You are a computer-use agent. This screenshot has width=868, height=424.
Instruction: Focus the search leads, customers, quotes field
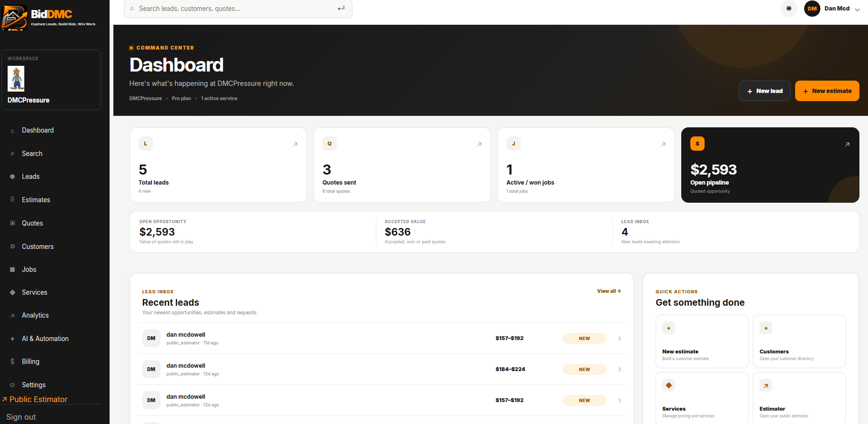click(238, 9)
